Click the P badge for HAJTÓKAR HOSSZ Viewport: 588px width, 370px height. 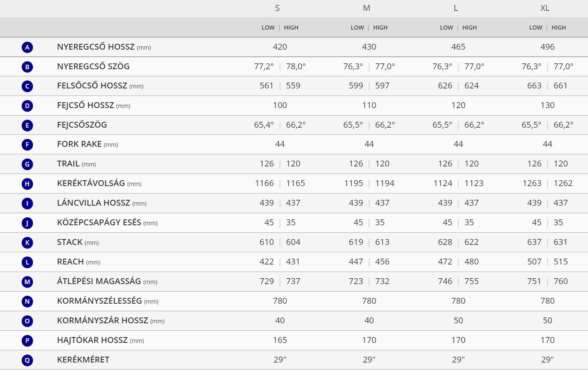click(27, 340)
